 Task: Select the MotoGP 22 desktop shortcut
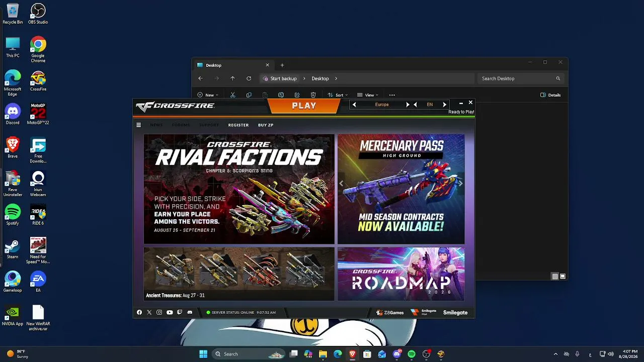coord(38,114)
